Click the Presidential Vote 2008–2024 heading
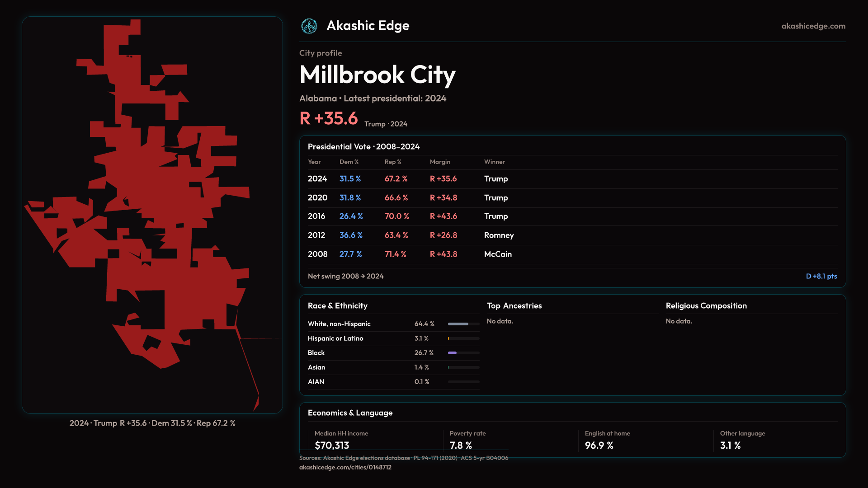868x488 pixels. coord(363,147)
